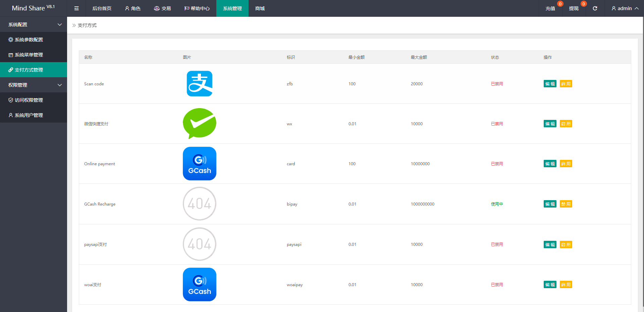The image size is (644, 312).
Task: Open the 充值 notifications link
Action: 550,8
